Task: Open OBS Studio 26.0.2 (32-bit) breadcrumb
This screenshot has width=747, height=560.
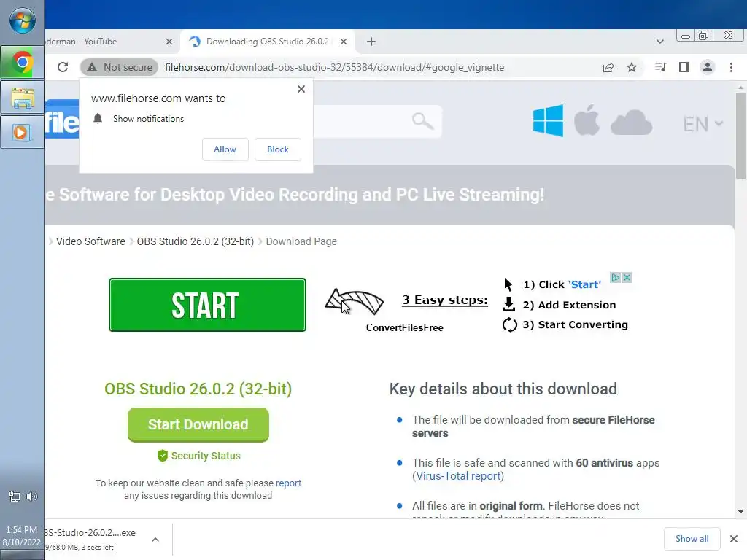Action: point(196,241)
